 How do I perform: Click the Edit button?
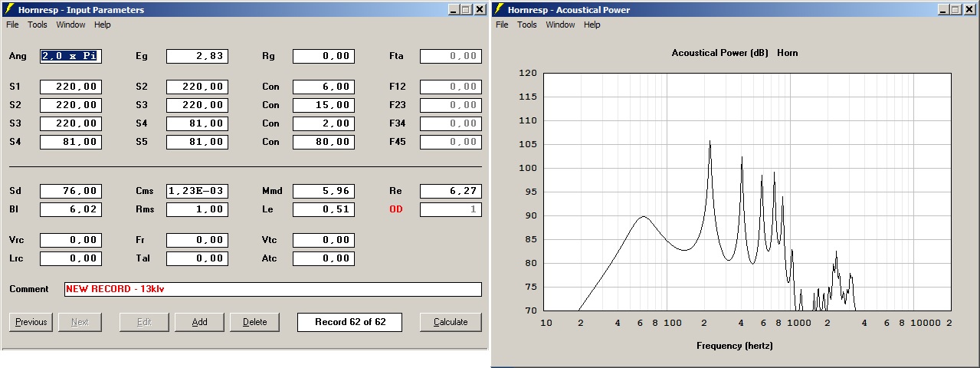[144, 322]
